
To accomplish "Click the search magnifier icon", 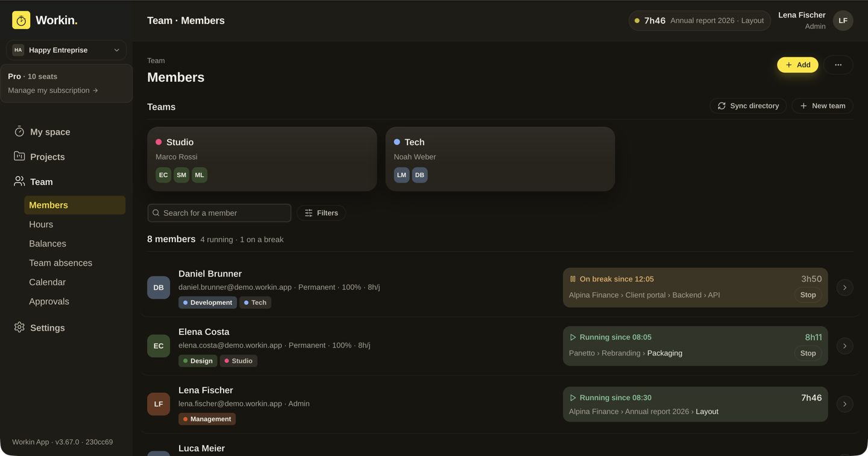I will point(156,213).
